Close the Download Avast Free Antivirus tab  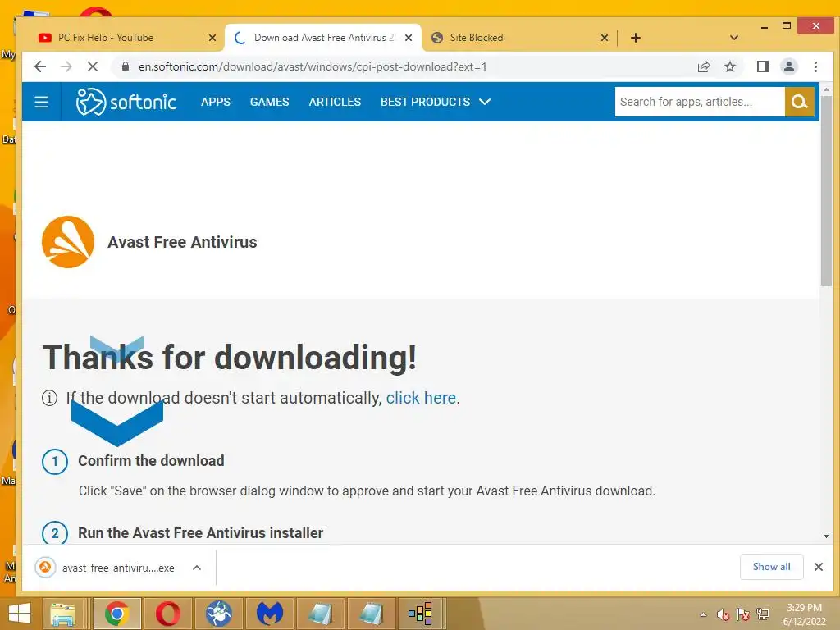click(409, 38)
